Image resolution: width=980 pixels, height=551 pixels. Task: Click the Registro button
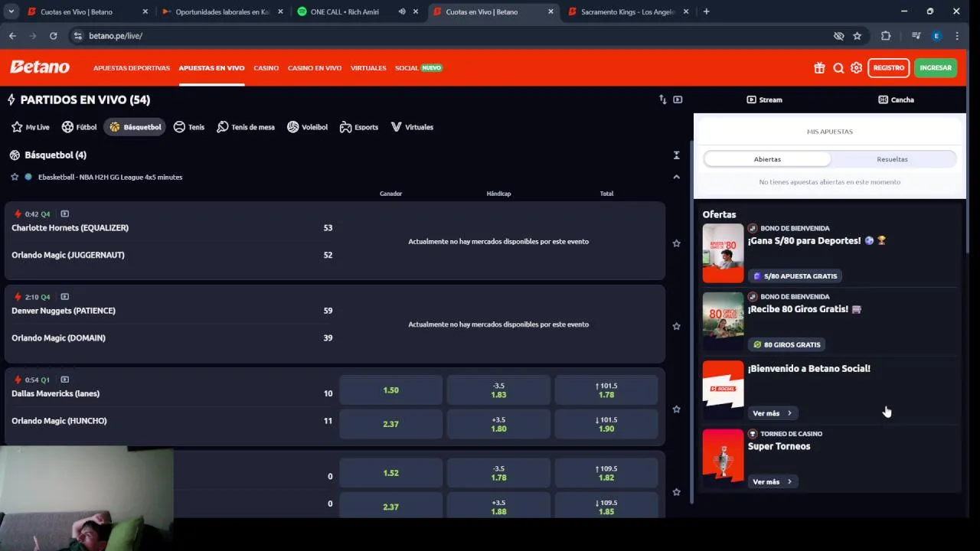(888, 68)
